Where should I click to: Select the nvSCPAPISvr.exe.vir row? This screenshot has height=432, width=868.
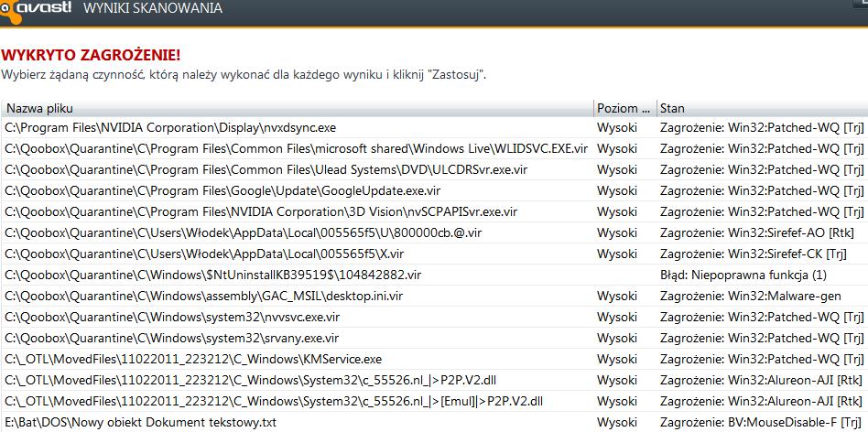(435, 211)
